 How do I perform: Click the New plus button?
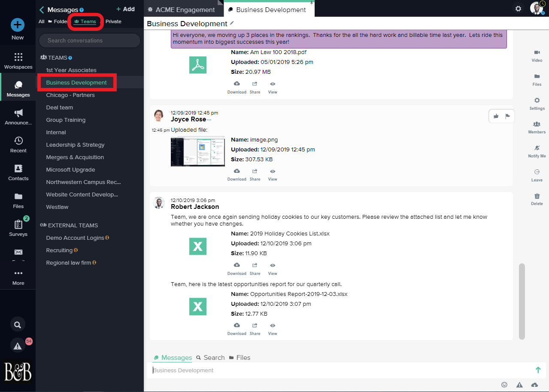click(18, 25)
